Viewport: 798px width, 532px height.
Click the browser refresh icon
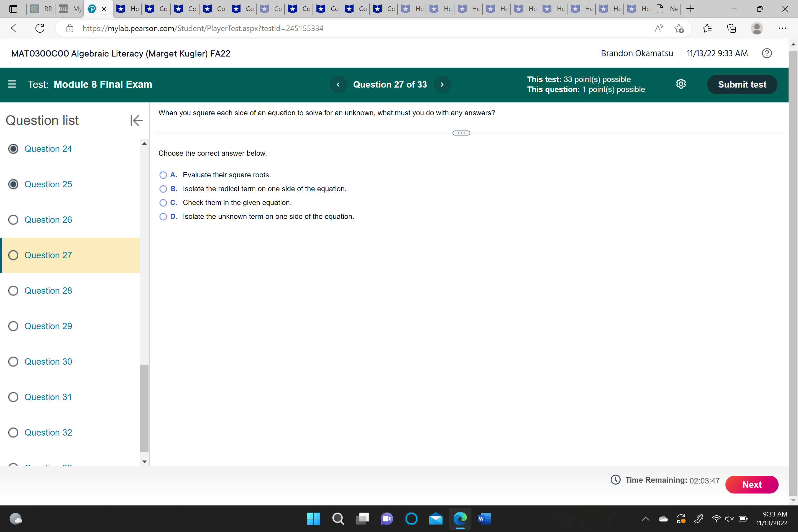pyautogui.click(x=40, y=28)
